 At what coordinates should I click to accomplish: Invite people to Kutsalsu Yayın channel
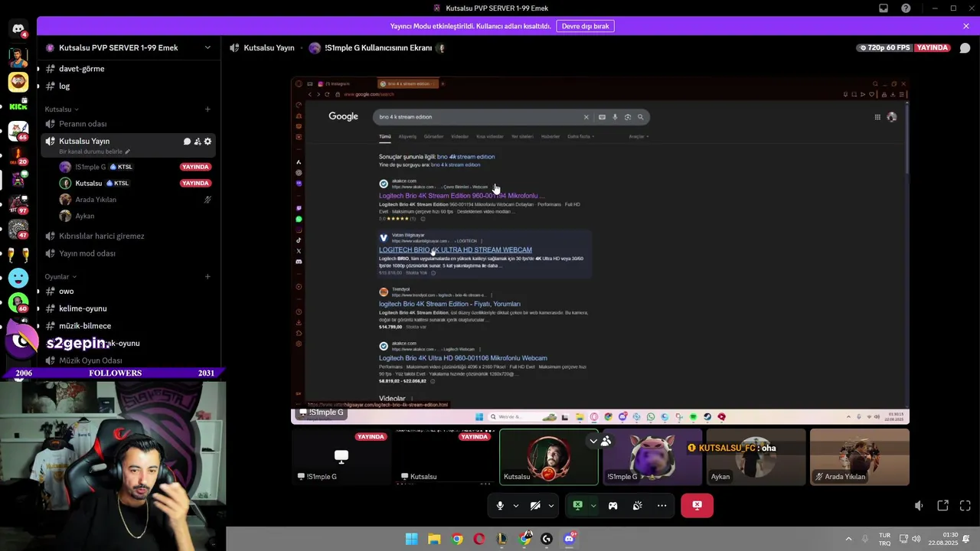197,142
